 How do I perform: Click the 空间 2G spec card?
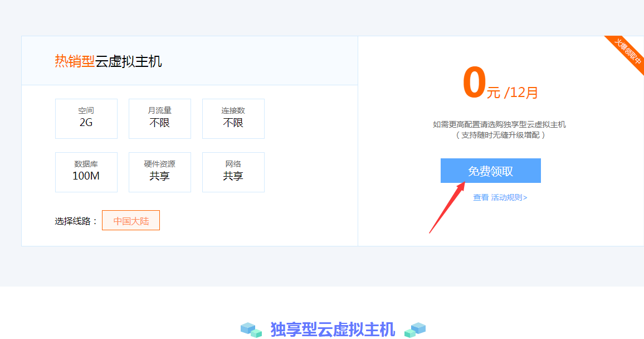[86, 118]
